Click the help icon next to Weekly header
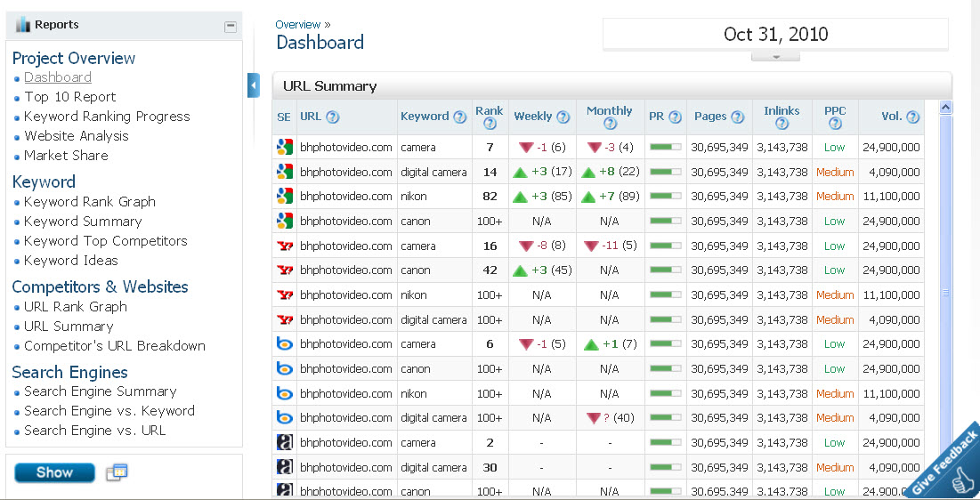Viewport: 980px width, 500px height. pyautogui.click(x=563, y=117)
